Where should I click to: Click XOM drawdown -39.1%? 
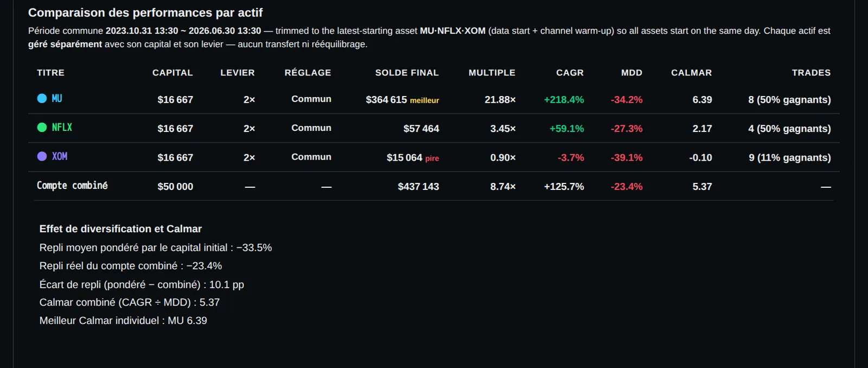627,157
